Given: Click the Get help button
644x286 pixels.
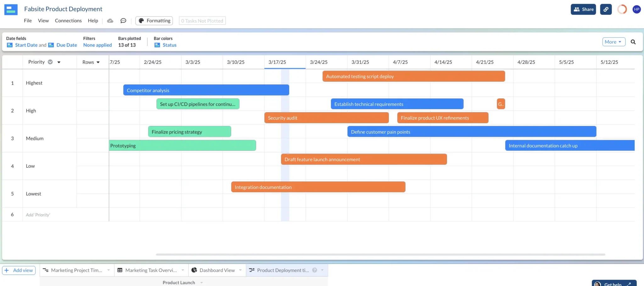Looking at the screenshot, I should (614, 283).
